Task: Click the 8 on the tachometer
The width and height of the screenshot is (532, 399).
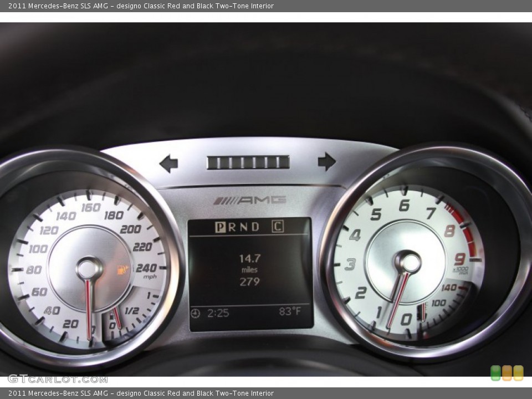Action: [x=449, y=231]
